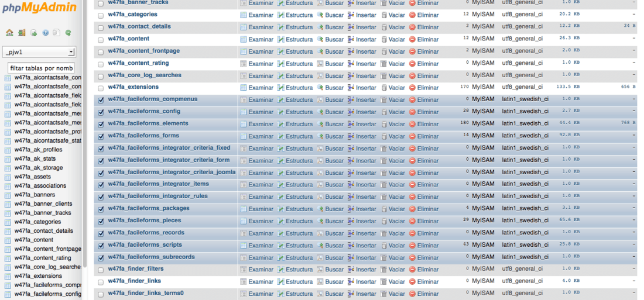
Task: Open the documentation pages icon
Action: (57, 33)
